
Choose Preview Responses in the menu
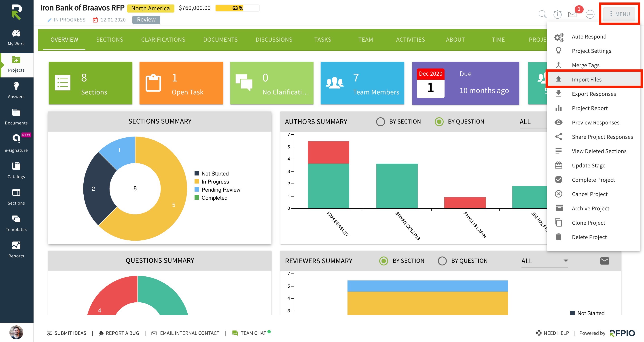point(593,122)
